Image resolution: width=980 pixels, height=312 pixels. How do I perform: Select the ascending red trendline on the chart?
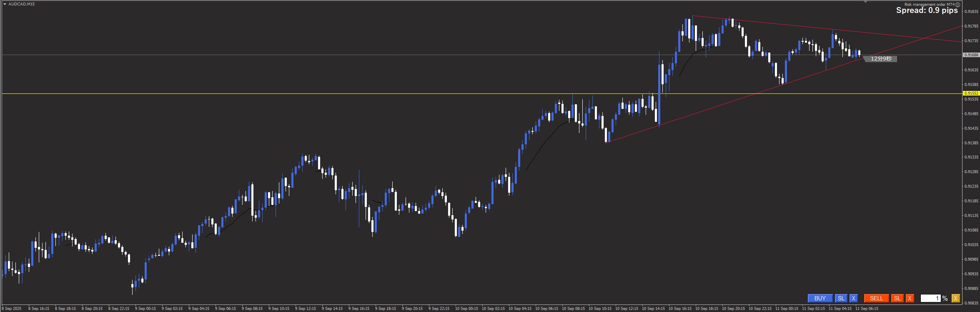click(709, 111)
